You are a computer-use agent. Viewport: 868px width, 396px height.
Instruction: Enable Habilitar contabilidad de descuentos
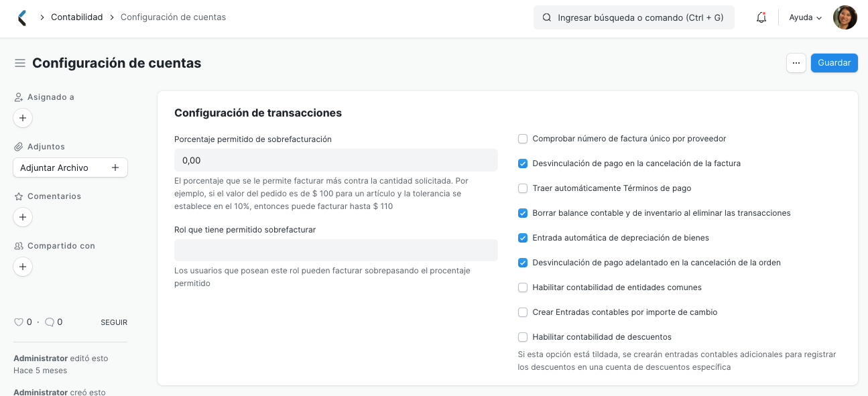pos(523,337)
